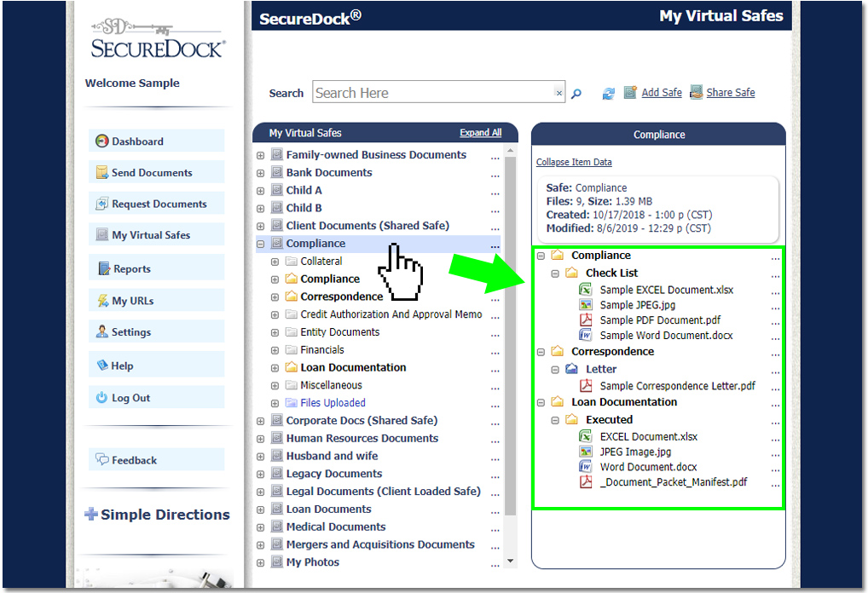The width and height of the screenshot is (868, 593).
Task: Click the Simple Directions plus link
Action: (x=157, y=515)
